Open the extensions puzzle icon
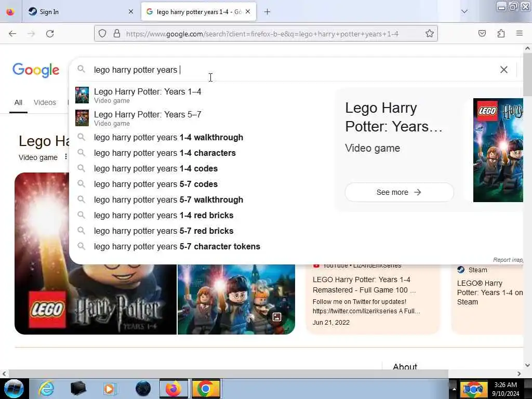532x399 pixels. pyautogui.click(x=501, y=34)
